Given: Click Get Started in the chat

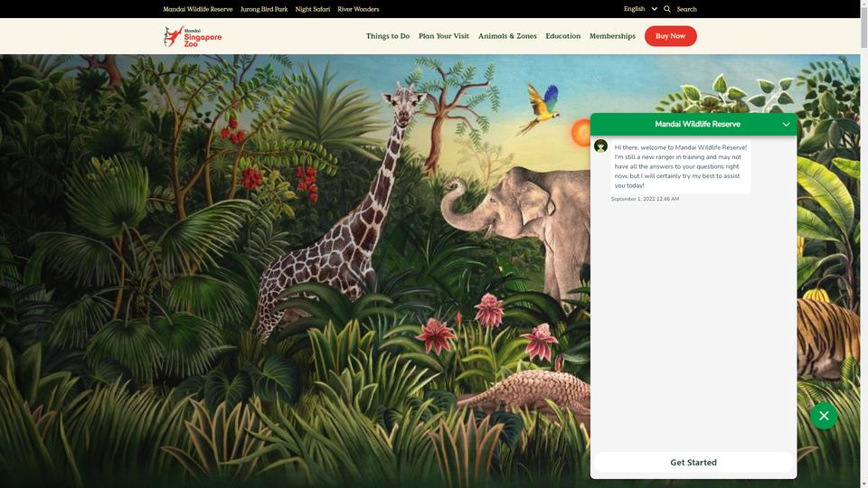Looking at the screenshot, I should (693, 463).
